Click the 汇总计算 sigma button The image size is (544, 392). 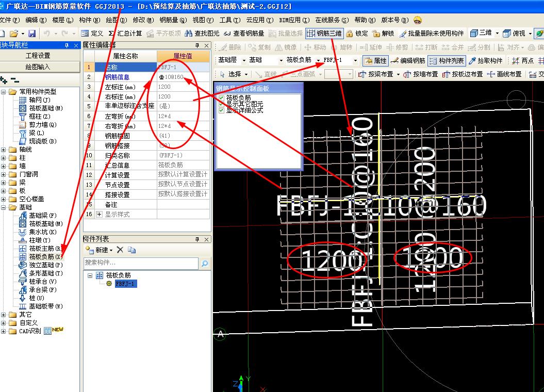[125, 34]
